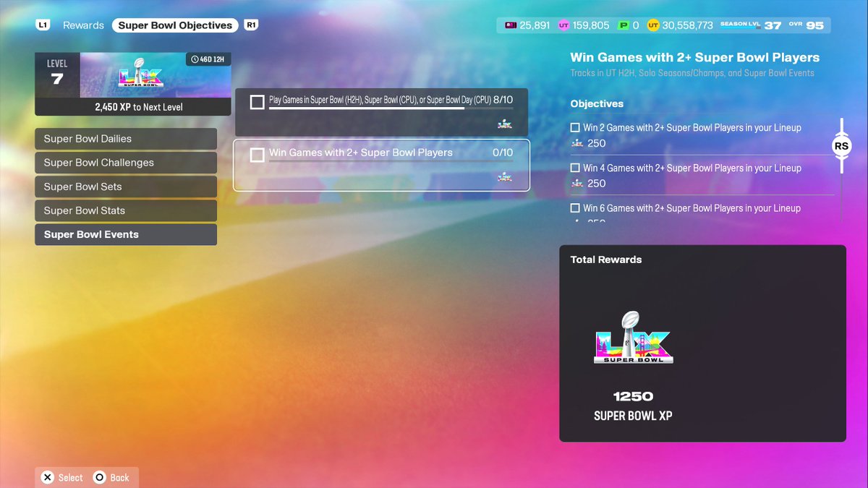Check the Win 2 Games objective checkbox
This screenshot has height=488, width=868.
point(575,127)
